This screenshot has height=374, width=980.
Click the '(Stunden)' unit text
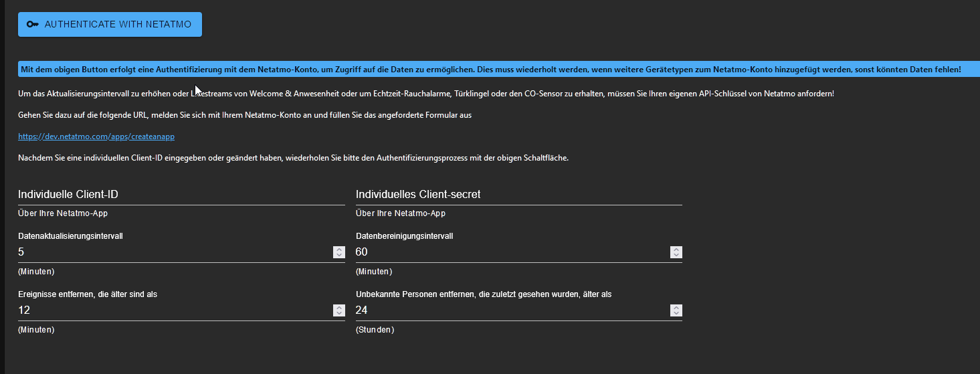tap(375, 330)
